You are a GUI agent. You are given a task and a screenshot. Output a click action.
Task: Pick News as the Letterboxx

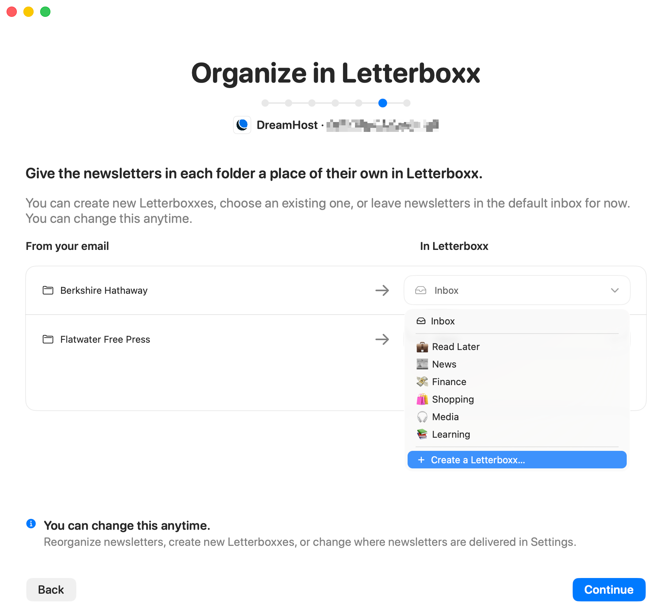[517, 364]
